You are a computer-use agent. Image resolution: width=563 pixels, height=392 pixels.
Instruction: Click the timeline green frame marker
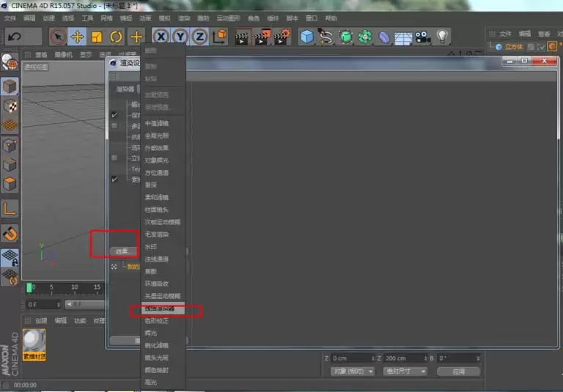[30, 287]
